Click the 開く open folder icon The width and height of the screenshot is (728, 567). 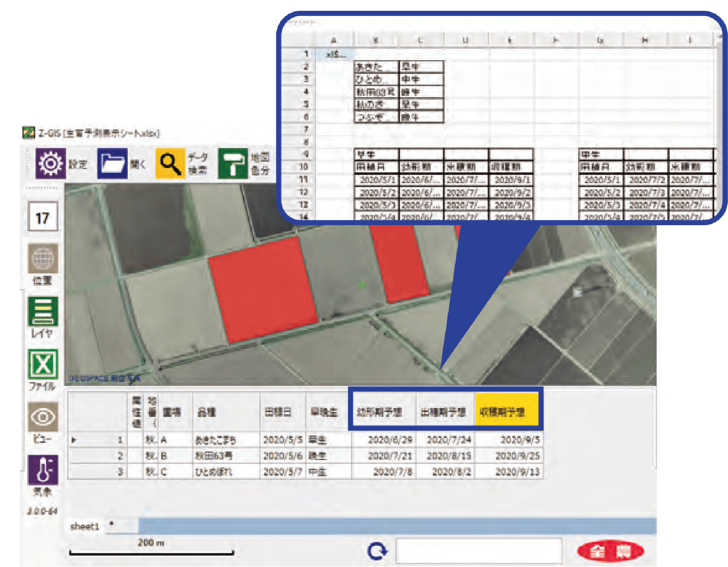[112, 163]
